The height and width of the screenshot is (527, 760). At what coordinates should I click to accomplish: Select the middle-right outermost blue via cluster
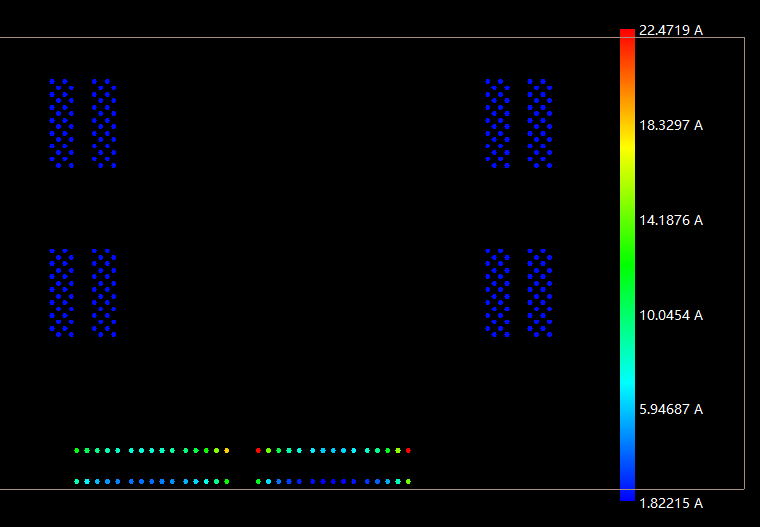[x=540, y=293]
